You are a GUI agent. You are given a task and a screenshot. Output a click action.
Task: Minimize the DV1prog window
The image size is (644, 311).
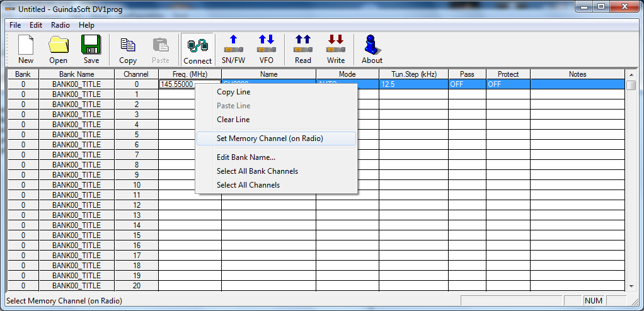pyautogui.click(x=585, y=6)
